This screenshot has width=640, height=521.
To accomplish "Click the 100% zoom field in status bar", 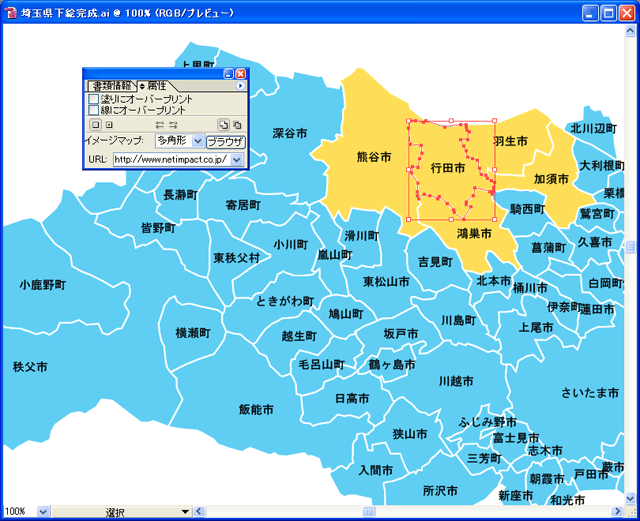I will [x=20, y=512].
